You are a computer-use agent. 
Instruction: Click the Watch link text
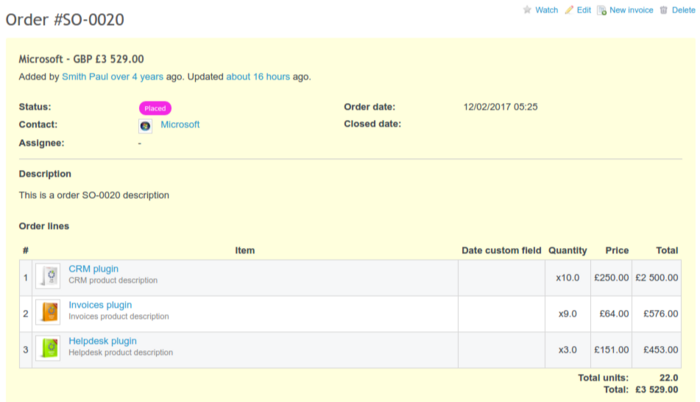(x=546, y=10)
